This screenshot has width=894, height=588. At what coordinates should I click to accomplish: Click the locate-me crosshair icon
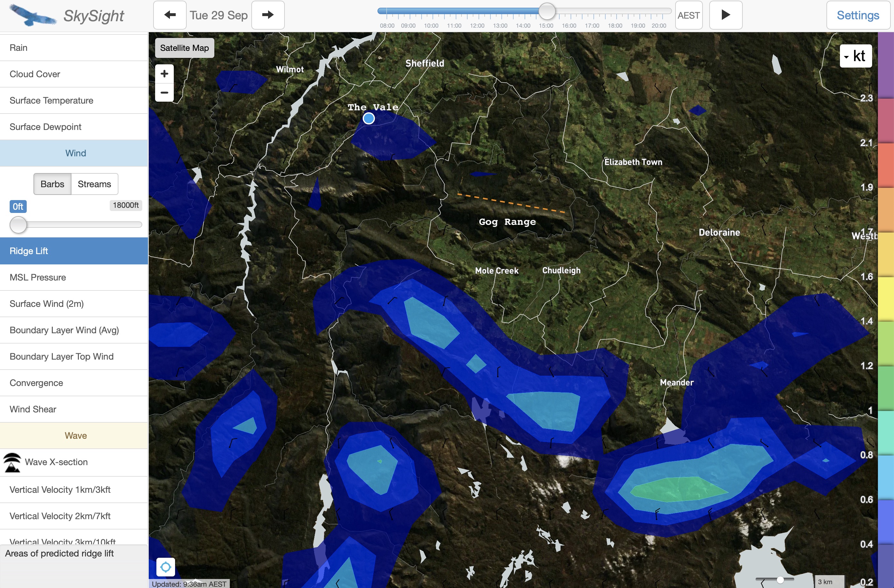pos(166,566)
